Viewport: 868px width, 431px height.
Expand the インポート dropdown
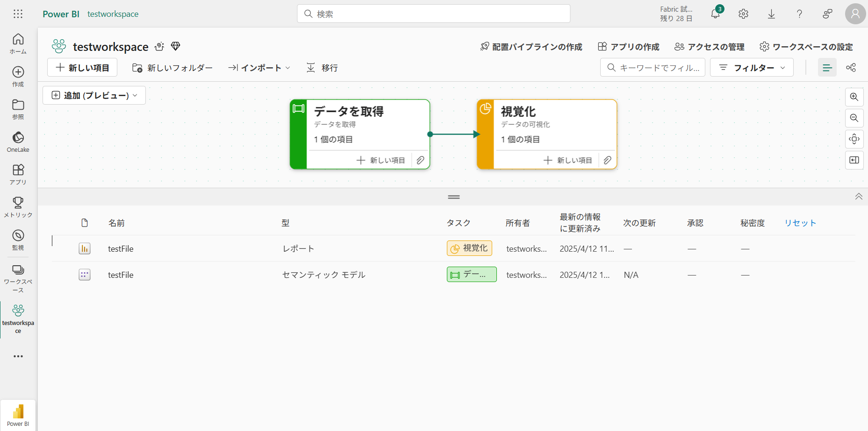click(259, 68)
